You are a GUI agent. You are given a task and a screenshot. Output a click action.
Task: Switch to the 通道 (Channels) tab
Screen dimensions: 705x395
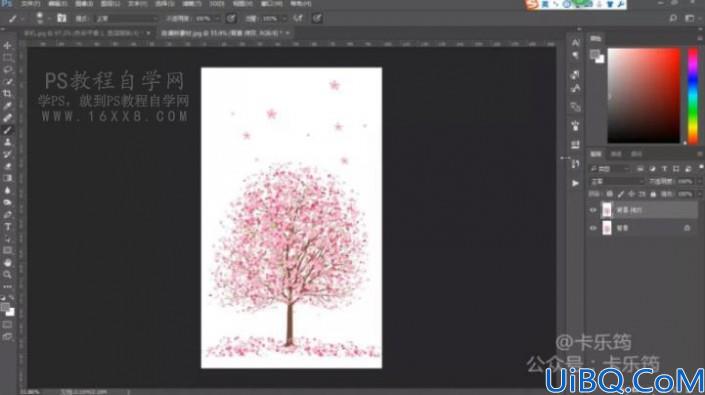pyautogui.click(x=616, y=154)
